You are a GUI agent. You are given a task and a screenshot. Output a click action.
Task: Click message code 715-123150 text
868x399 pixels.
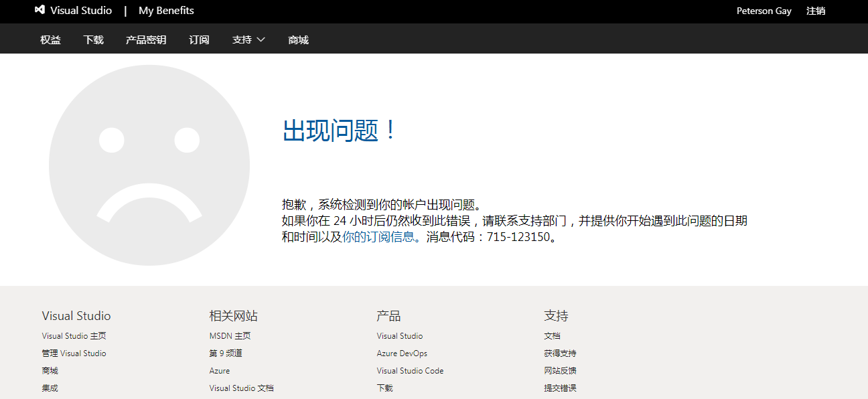coord(518,236)
